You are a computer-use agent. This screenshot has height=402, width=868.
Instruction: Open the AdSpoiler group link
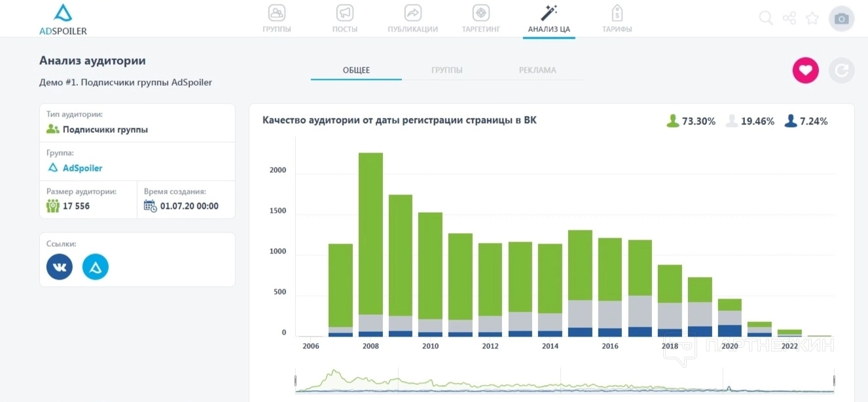coord(82,168)
